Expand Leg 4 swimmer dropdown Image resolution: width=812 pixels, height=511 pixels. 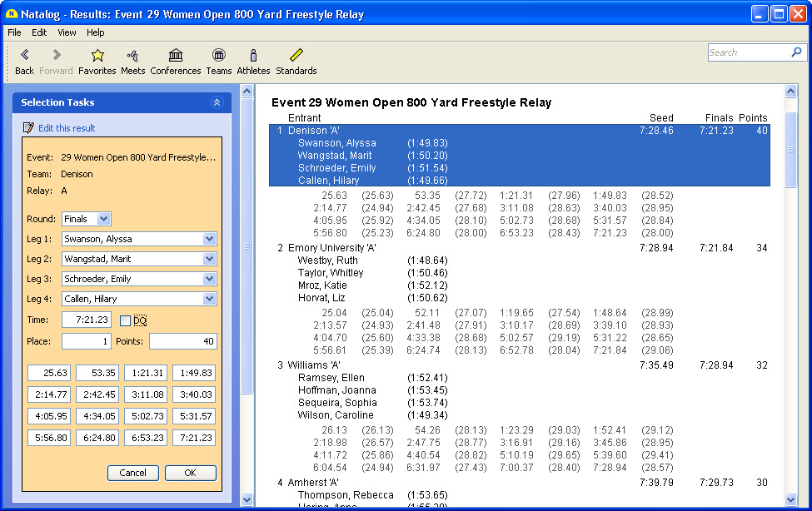(x=209, y=299)
